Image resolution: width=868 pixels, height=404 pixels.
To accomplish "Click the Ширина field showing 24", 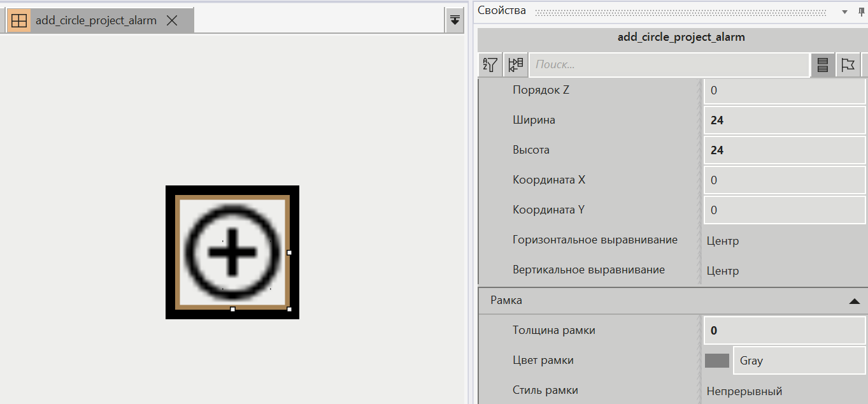I will pyautogui.click(x=784, y=120).
